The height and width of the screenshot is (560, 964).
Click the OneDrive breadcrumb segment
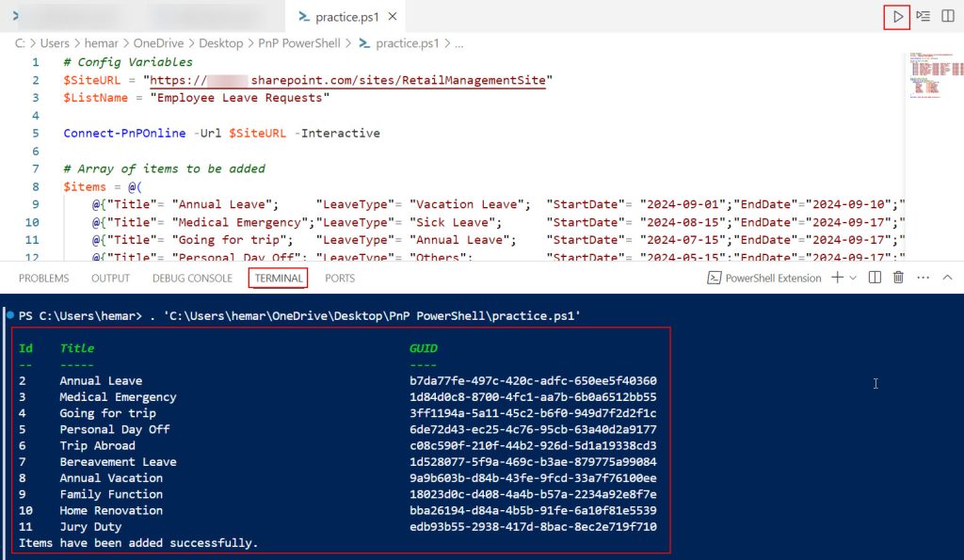click(158, 43)
